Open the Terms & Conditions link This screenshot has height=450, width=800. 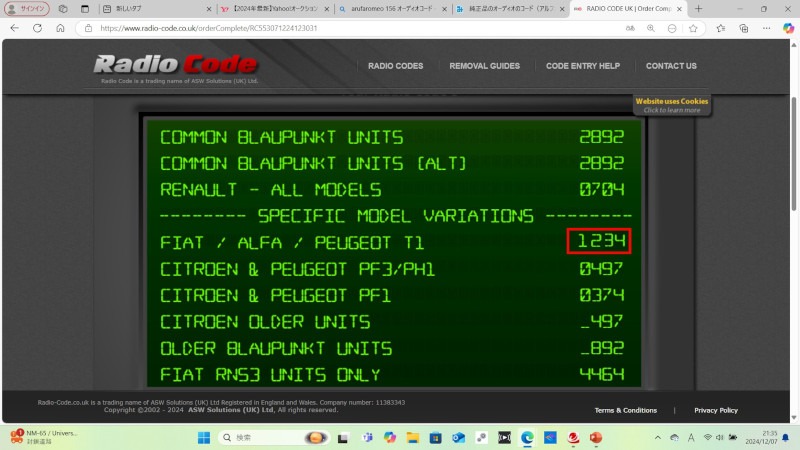click(626, 410)
